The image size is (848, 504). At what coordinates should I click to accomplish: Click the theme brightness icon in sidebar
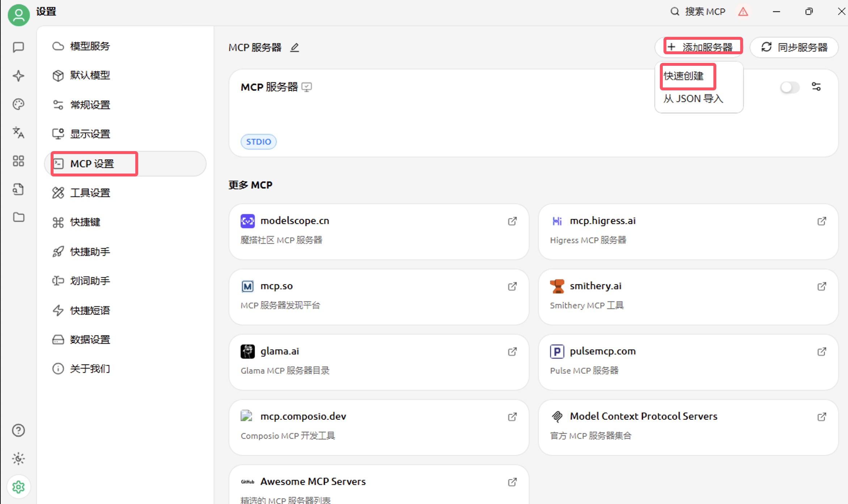point(18,459)
